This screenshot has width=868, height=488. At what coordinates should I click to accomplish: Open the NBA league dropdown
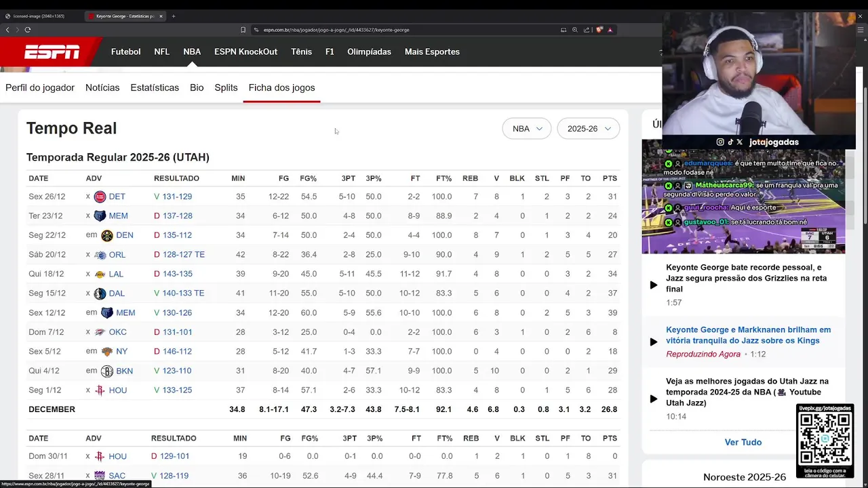(527, 129)
